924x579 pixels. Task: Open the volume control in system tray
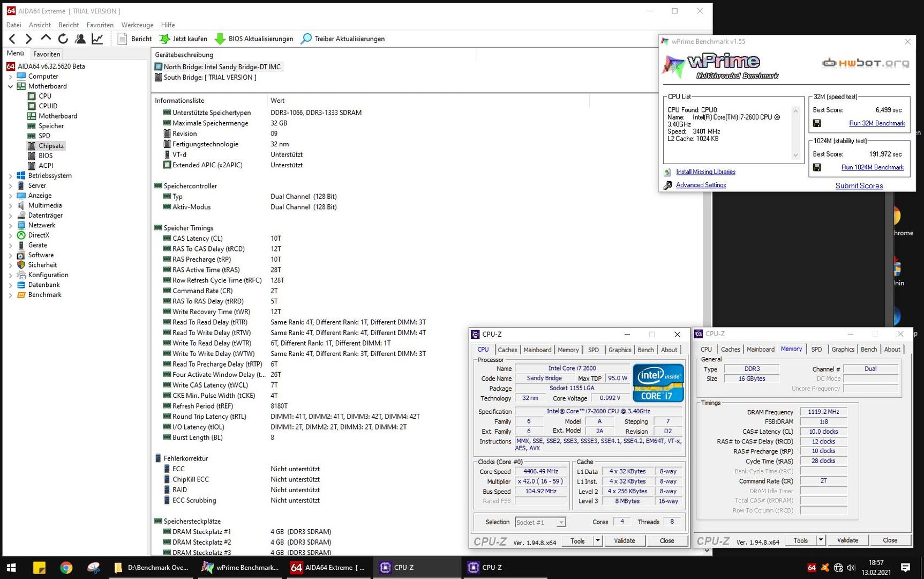851,567
